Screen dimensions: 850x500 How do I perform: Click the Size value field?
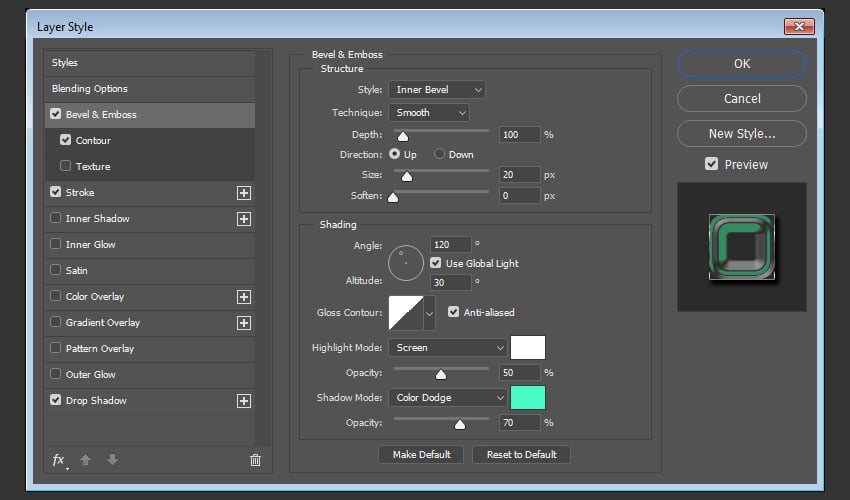pos(519,175)
